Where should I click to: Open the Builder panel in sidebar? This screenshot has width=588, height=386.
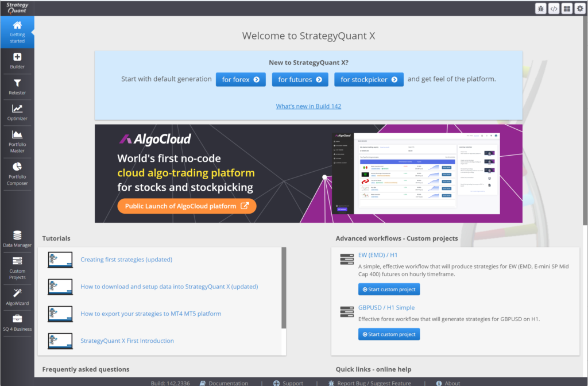point(17,60)
